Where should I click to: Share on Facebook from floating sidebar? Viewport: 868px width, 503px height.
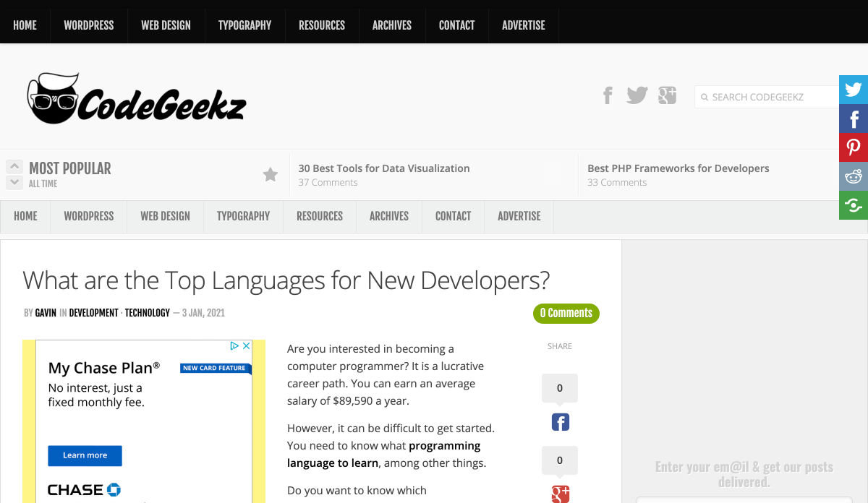coord(854,119)
